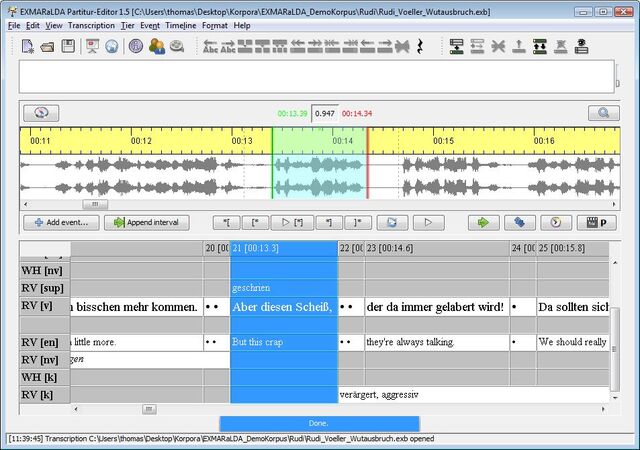This screenshot has width=640, height=450.
Task: Open the Timeline menu
Action: coord(180,25)
